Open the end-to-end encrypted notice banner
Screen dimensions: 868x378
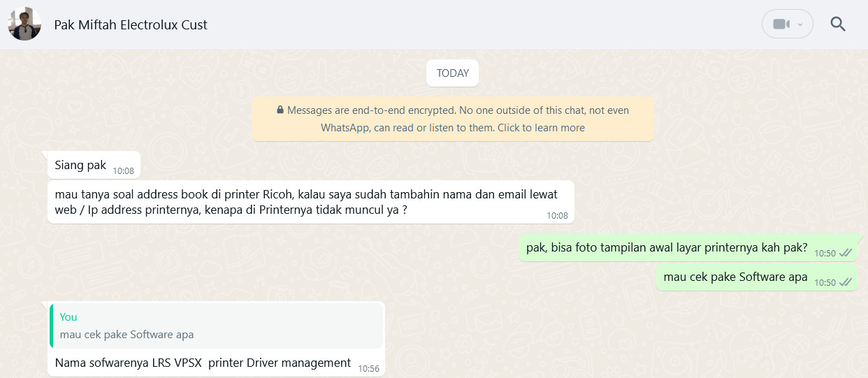point(453,119)
